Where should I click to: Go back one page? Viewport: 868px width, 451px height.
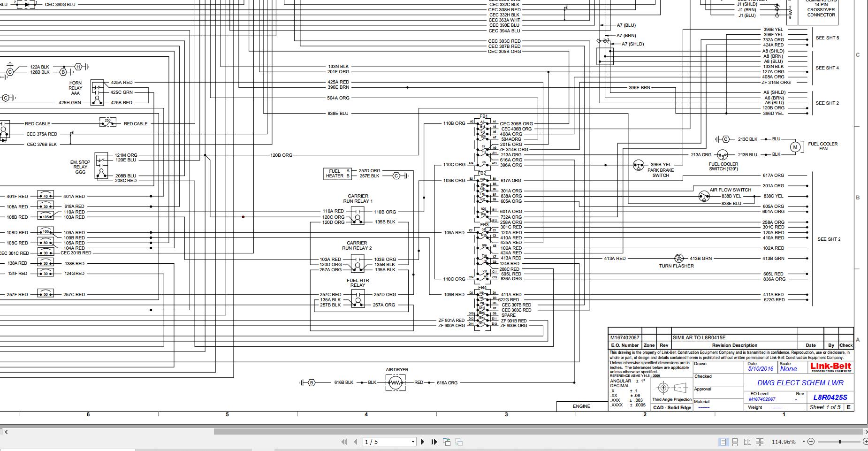(x=356, y=441)
